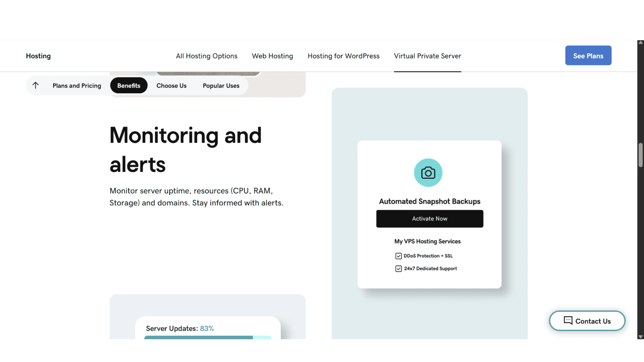Jump to the Choose Us section
The width and height of the screenshot is (644, 362).
171,86
